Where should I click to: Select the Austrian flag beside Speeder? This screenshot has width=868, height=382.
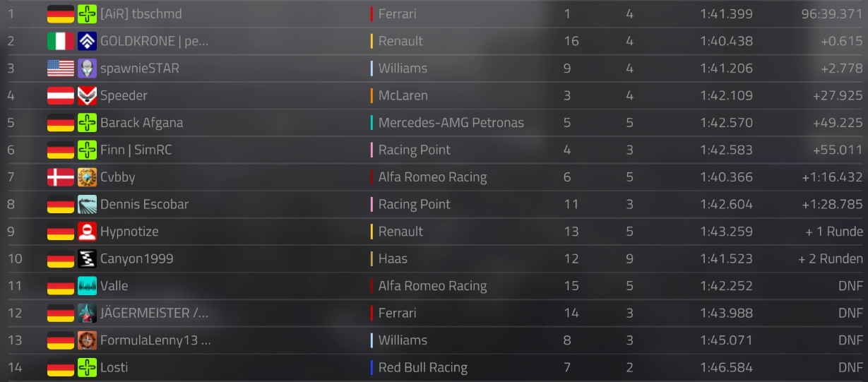[61, 95]
